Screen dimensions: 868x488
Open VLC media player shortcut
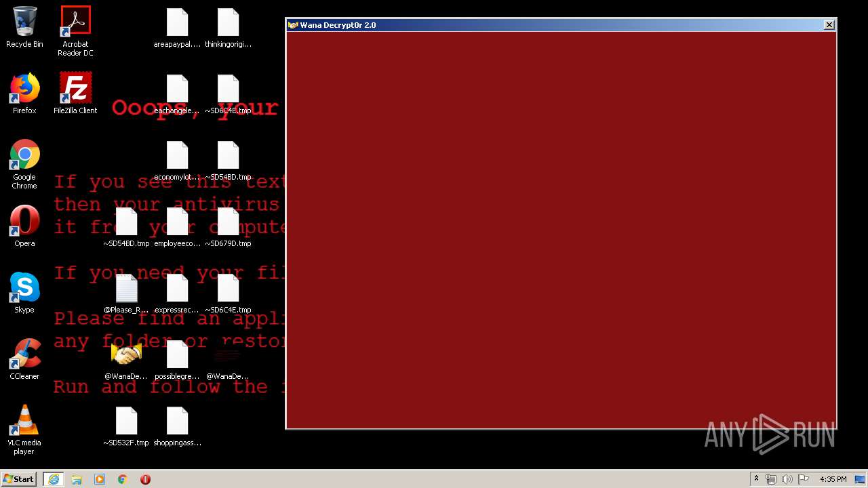24,430
